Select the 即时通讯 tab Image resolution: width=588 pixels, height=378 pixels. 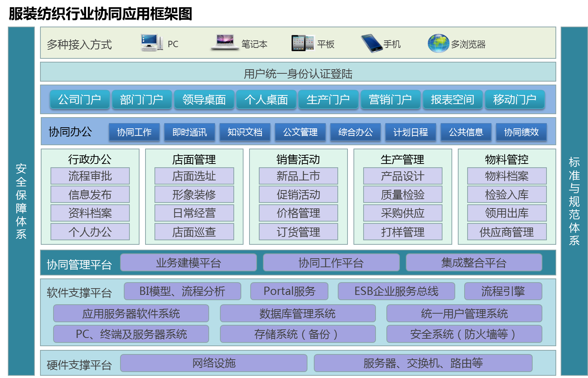[190, 132]
